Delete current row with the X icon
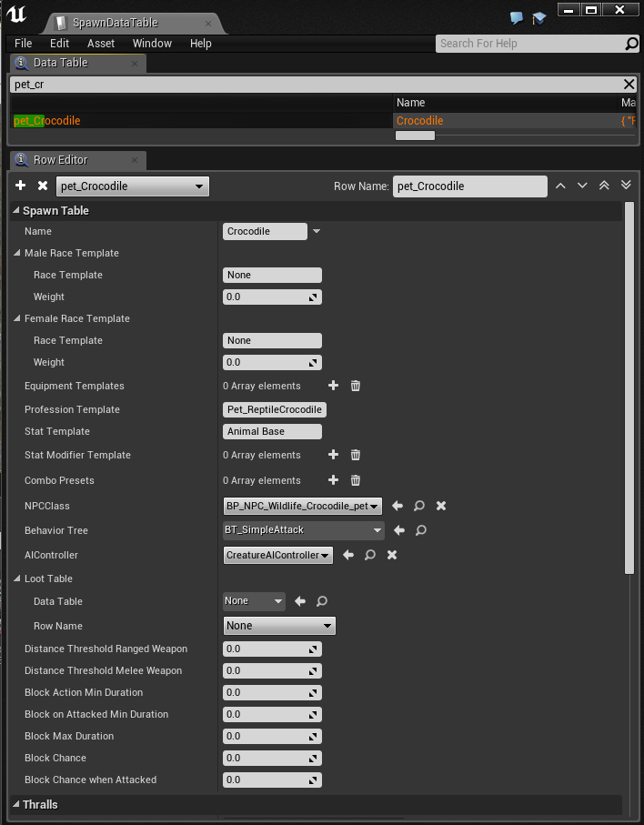644x825 pixels. [42, 186]
